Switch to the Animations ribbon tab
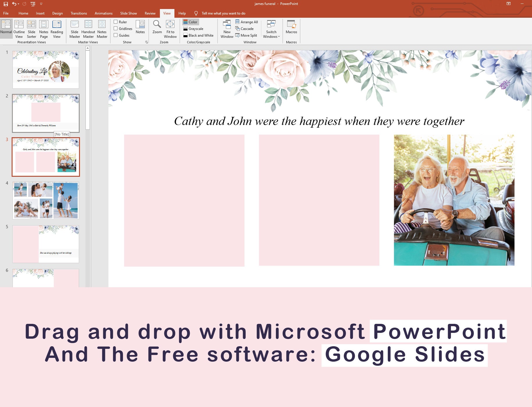The height and width of the screenshot is (407, 532). [103, 13]
